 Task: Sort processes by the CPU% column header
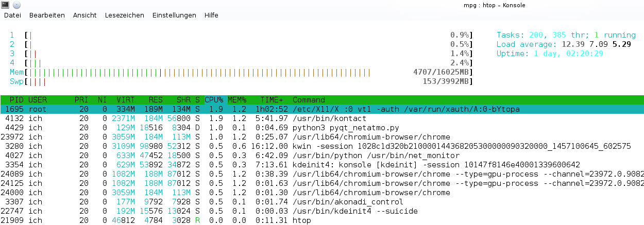(x=214, y=100)
